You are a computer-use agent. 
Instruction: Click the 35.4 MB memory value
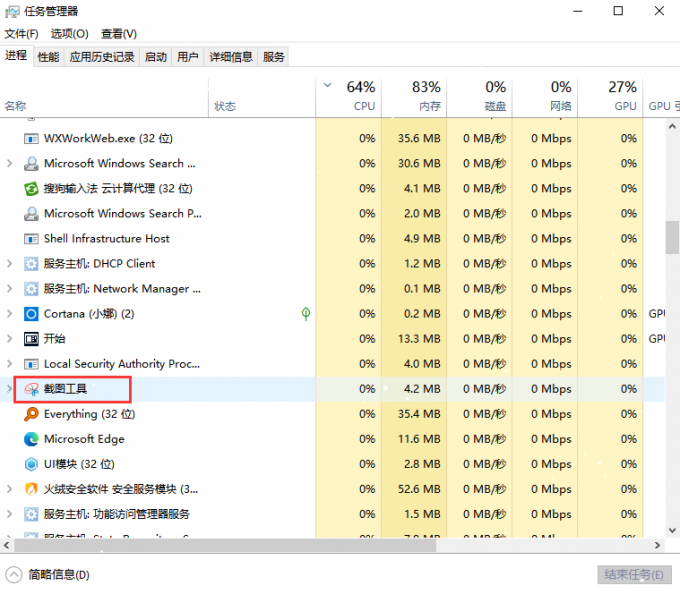419,414
